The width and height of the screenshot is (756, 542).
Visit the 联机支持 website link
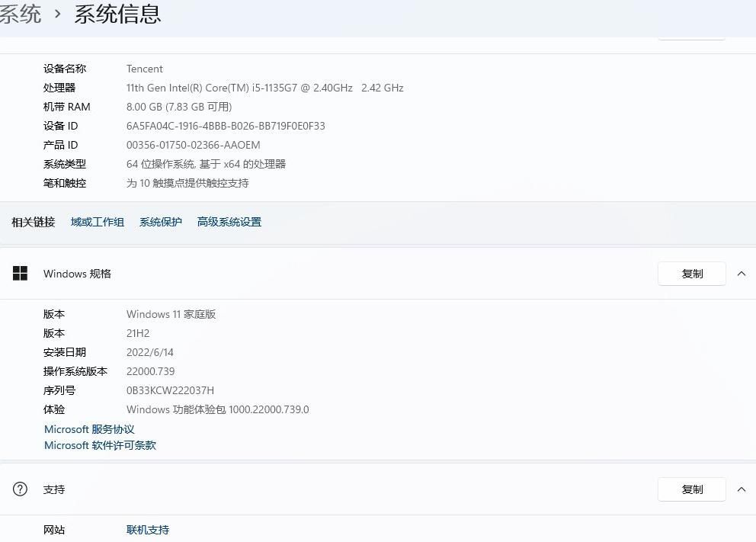pyautogui.click(x=148, y=530)
